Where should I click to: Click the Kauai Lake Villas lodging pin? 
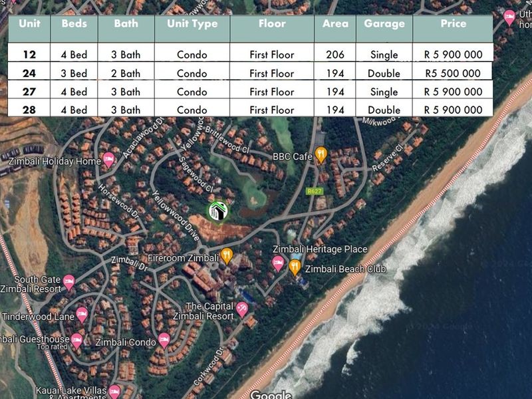114,391
